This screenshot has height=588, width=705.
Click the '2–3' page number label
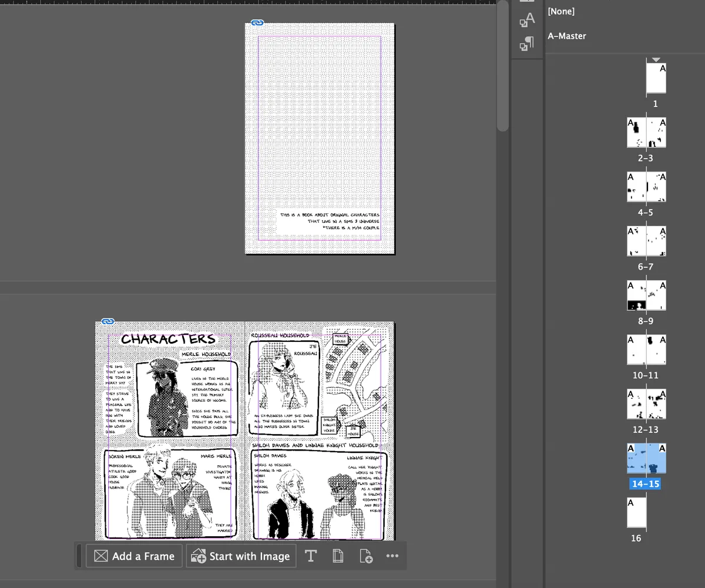[x=645, y=159]
